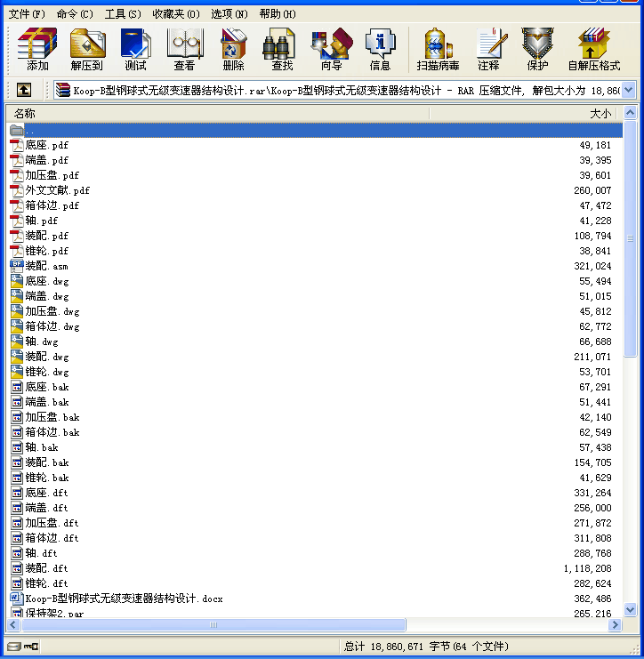Open the 文件(F) menu
Screen dimensions: 644x659
tap(27, 14)
